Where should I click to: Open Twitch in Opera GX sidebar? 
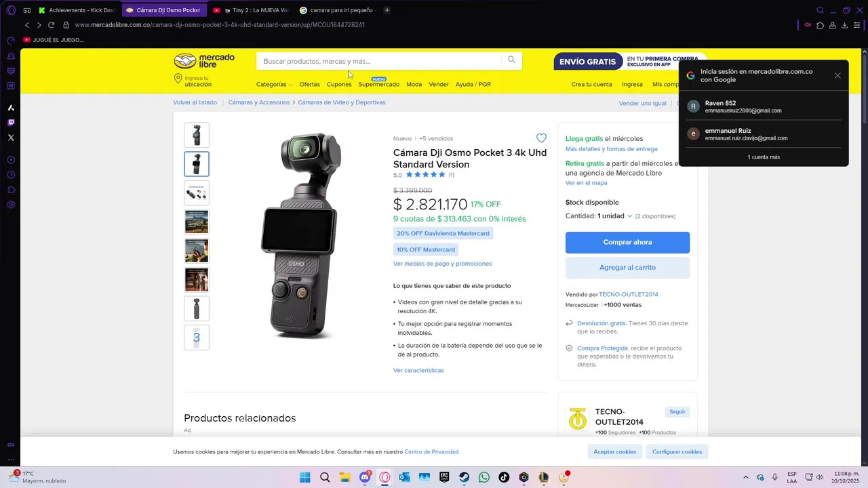[11, 123]
